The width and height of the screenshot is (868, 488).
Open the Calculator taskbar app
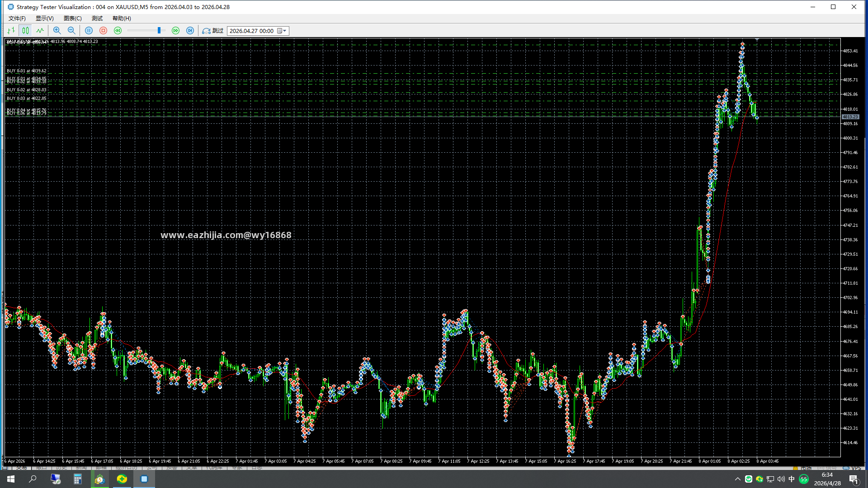78,479
